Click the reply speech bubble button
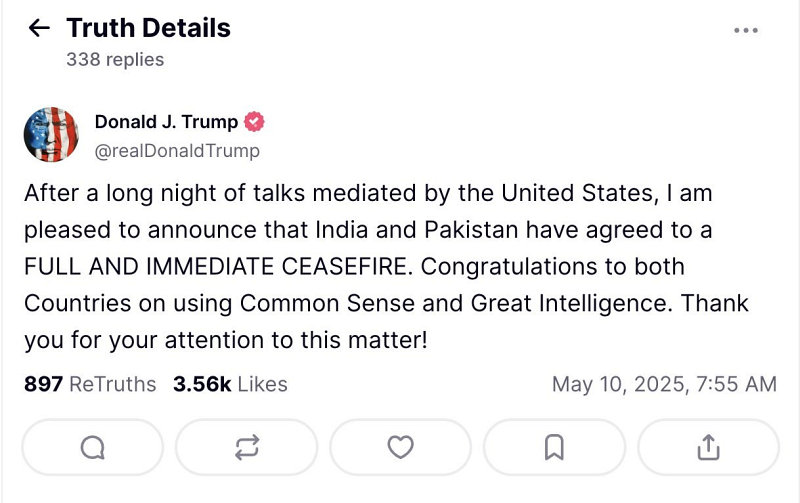 [92, 447]
